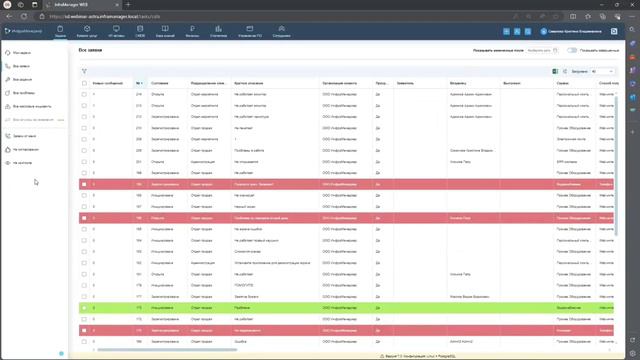The width and height of the screenshot is (640, 360).
Task: Open Статистика in the top navigation
Action: click(218, 31)
